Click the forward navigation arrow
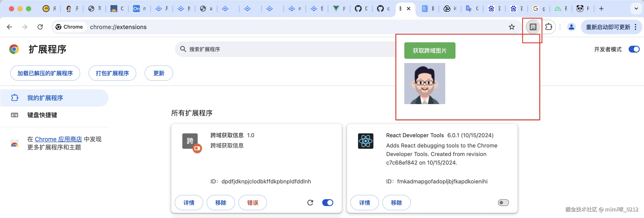Screen dimensions: 644x218 tap(25, 27)
